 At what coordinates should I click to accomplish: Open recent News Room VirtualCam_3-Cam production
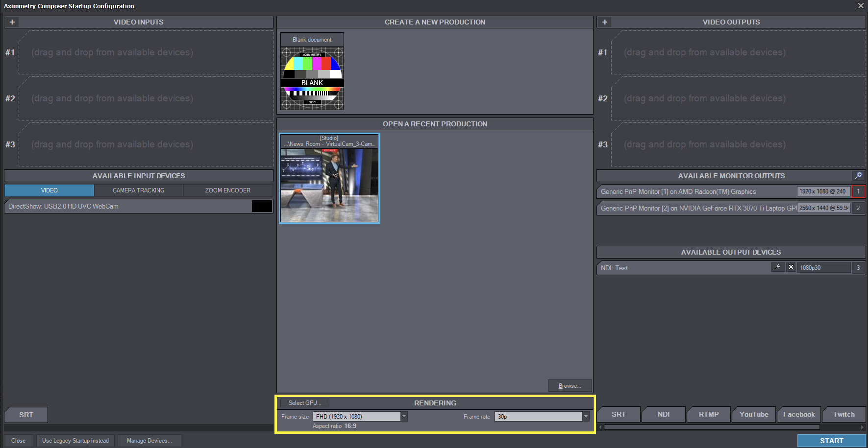pyautogui.click(x=329, y=179)
